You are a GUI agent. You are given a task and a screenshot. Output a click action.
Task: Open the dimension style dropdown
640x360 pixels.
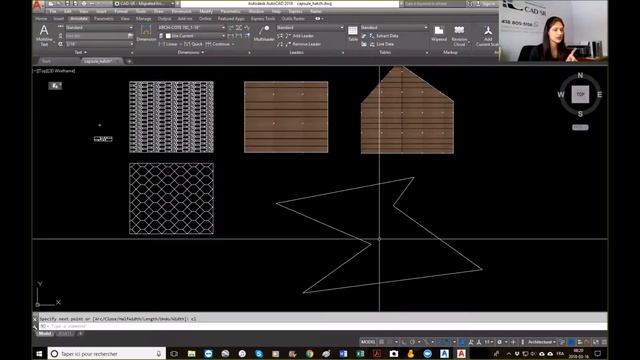191,28
